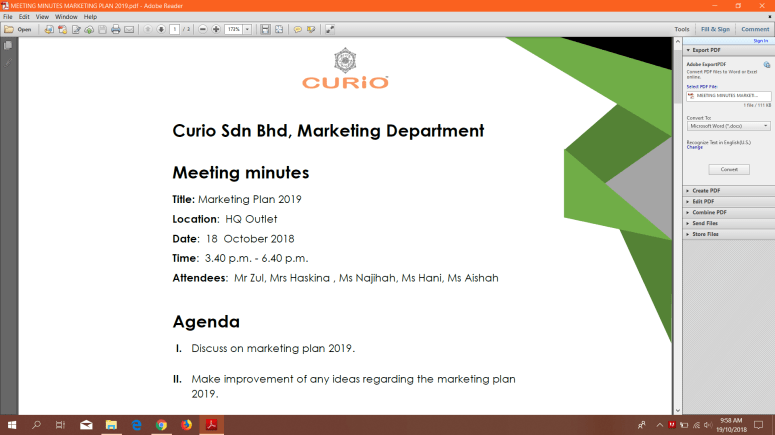Collapse the Export PDF section
Screen dimensions: 775x435
[729, 50]
